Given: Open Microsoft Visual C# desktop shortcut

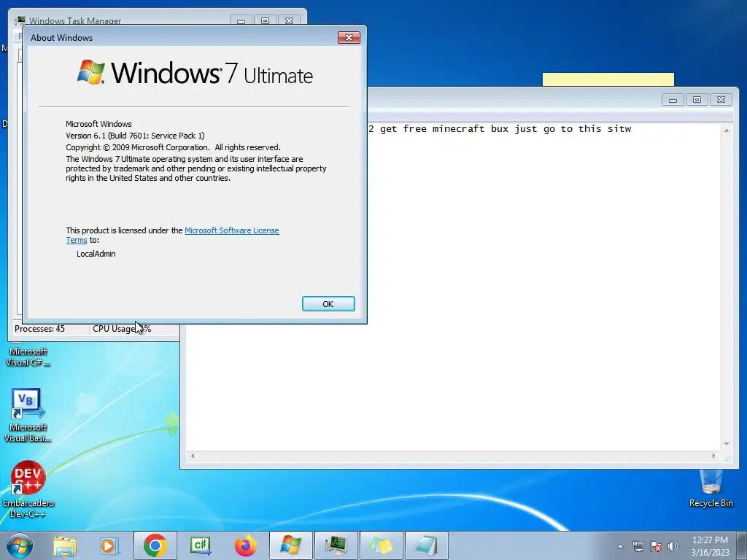Looking at the screenshot, I should 28,356.
